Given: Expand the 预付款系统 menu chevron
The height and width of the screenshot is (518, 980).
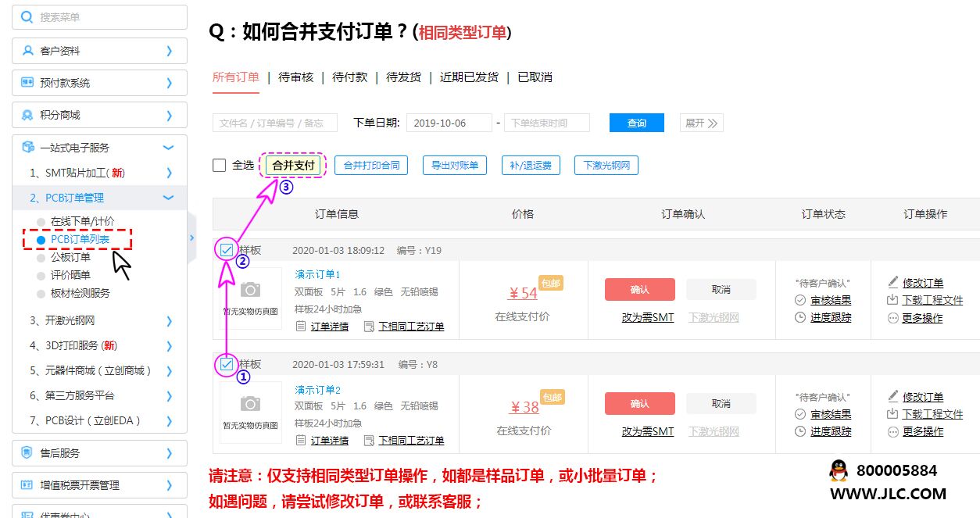Looking at the screenshot, I should pos(170,83).
